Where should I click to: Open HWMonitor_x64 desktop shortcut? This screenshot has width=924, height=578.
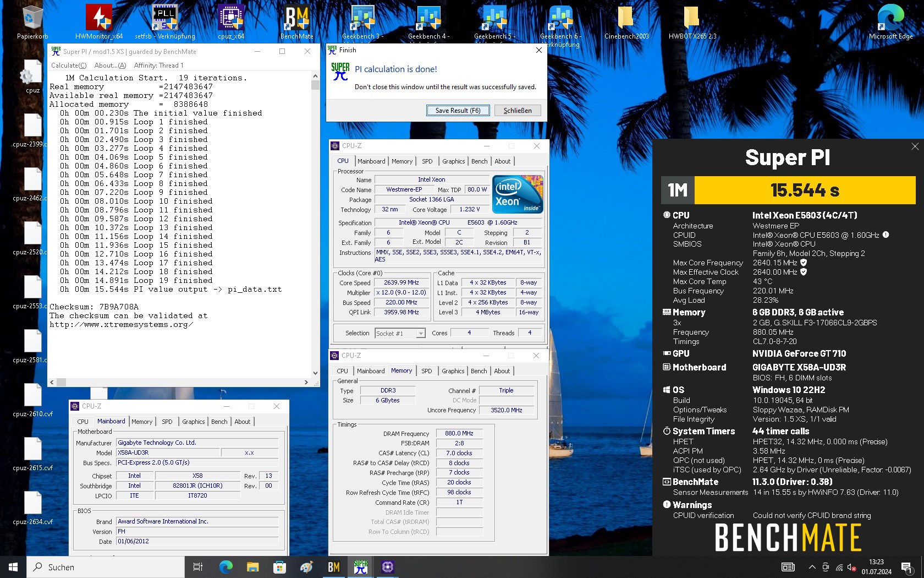[99, 22]
